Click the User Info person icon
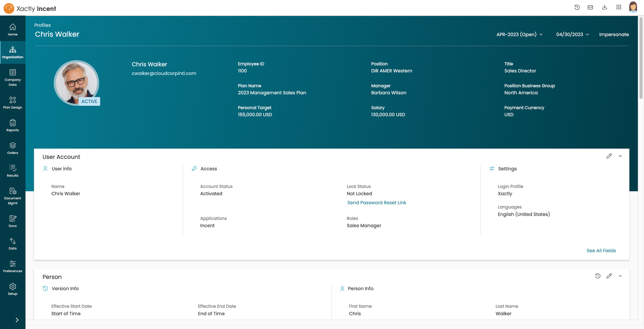Image resolution: width=644 pixels, height=329 pixels. [45, 169]
